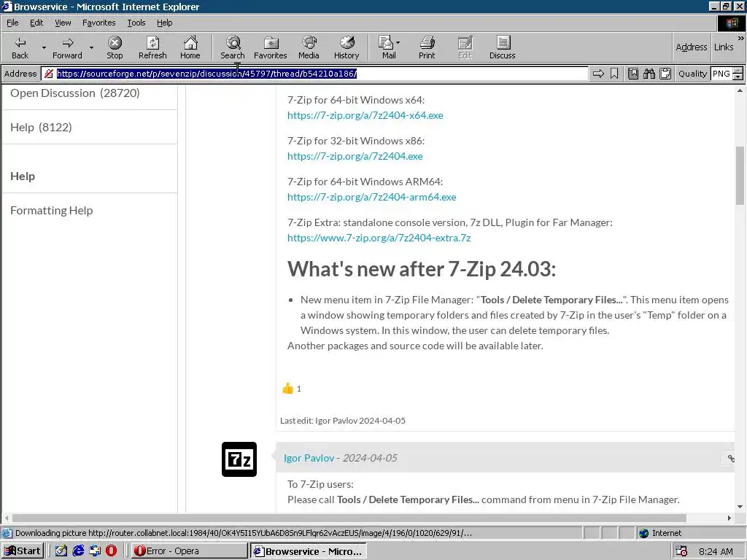
Task: Click the page icon left of the URL
Action: coord(48,74)
